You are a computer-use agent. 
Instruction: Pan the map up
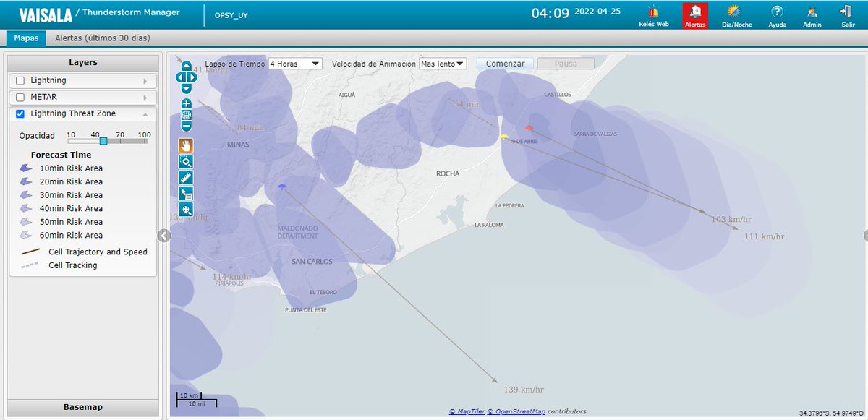coord(187,66)
